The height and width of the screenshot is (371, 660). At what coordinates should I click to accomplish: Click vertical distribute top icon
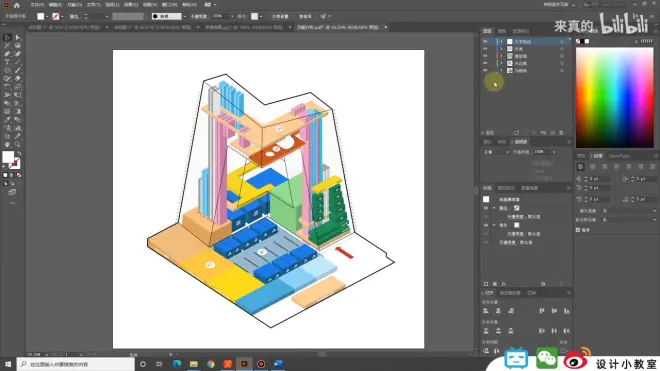click(x=486, y=331)
